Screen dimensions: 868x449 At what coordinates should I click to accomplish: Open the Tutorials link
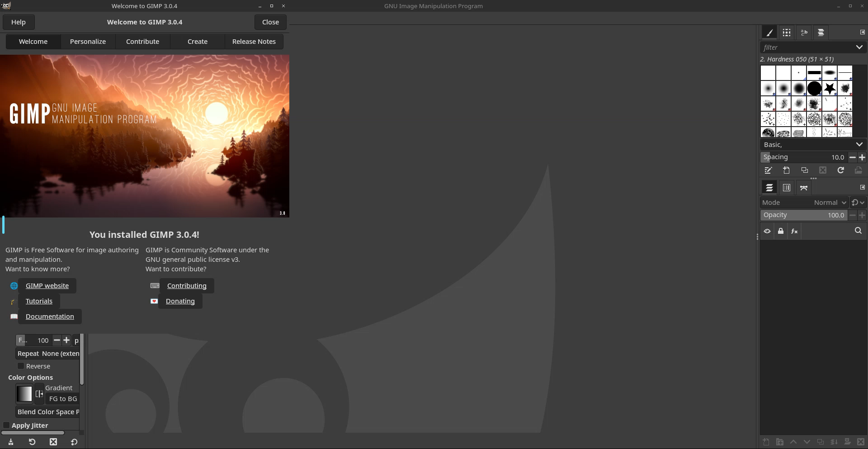(x=39, y=301)
